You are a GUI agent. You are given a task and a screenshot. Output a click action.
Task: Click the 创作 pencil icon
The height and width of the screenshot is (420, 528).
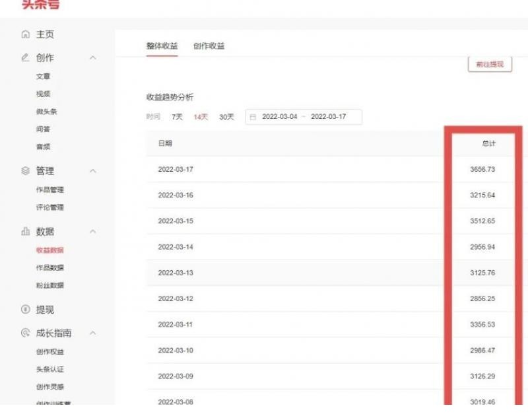click(25, 57)
